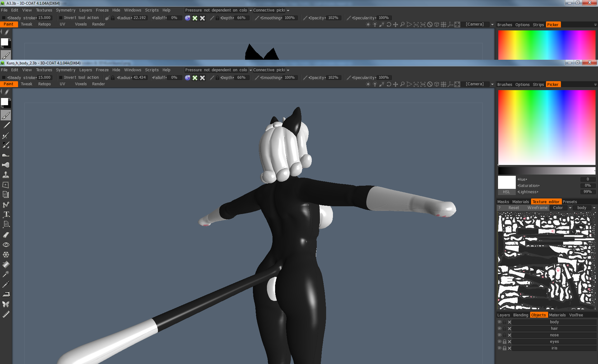This screenshot has height=364, width=598.
Task: Toggle the lock on eyes object
Action: tap(505, 342)
